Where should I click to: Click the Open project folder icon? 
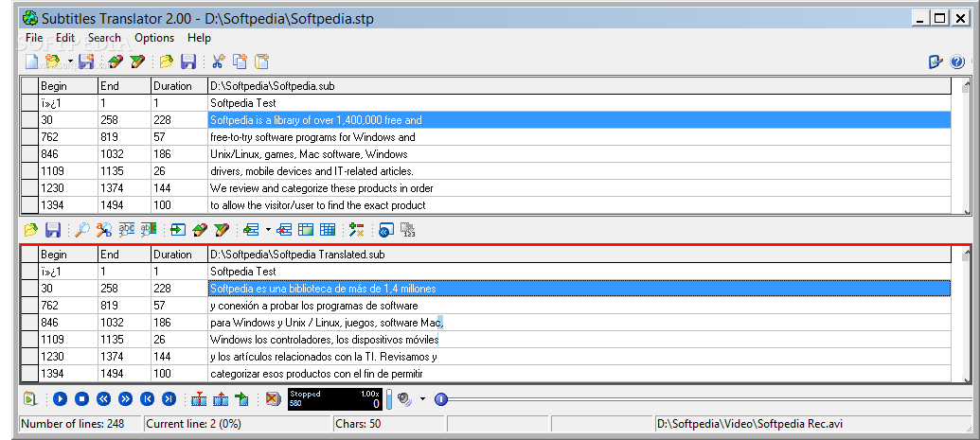[52, 62]
